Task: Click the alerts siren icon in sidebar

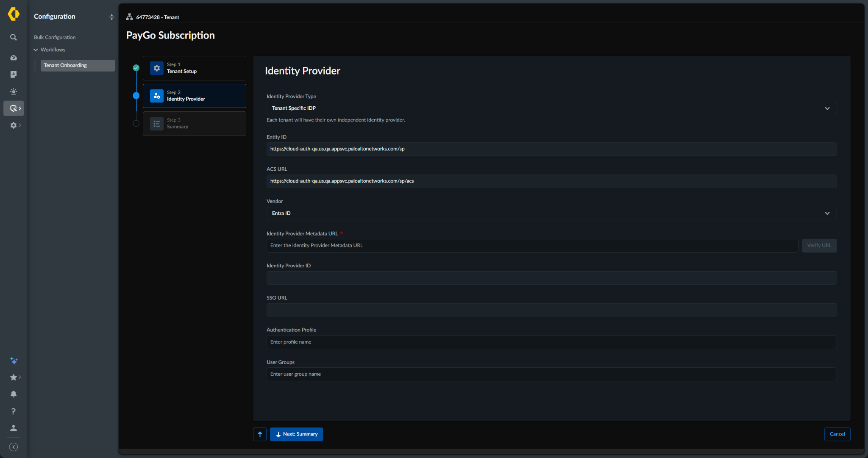Action: (x=14, y=92)
